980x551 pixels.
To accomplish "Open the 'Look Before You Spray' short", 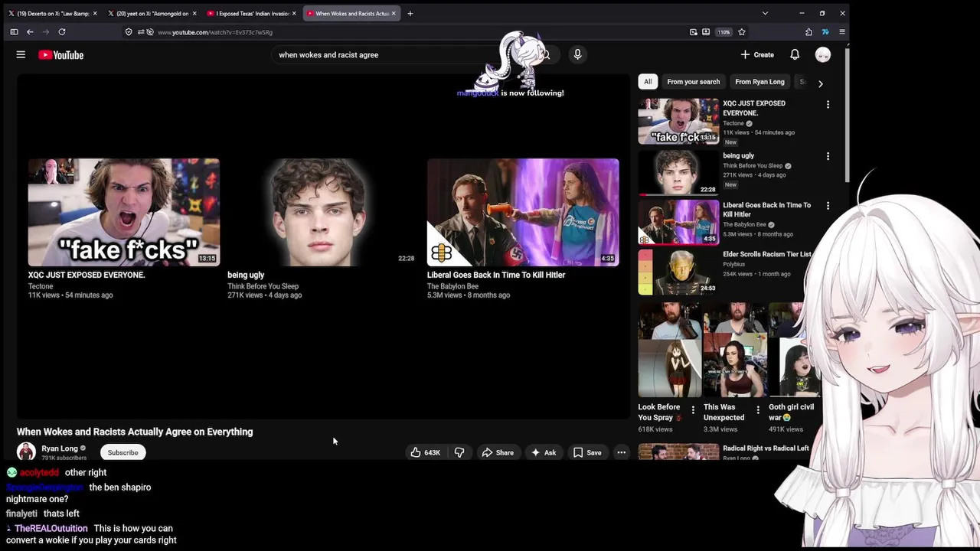I will tap(669, 350).
